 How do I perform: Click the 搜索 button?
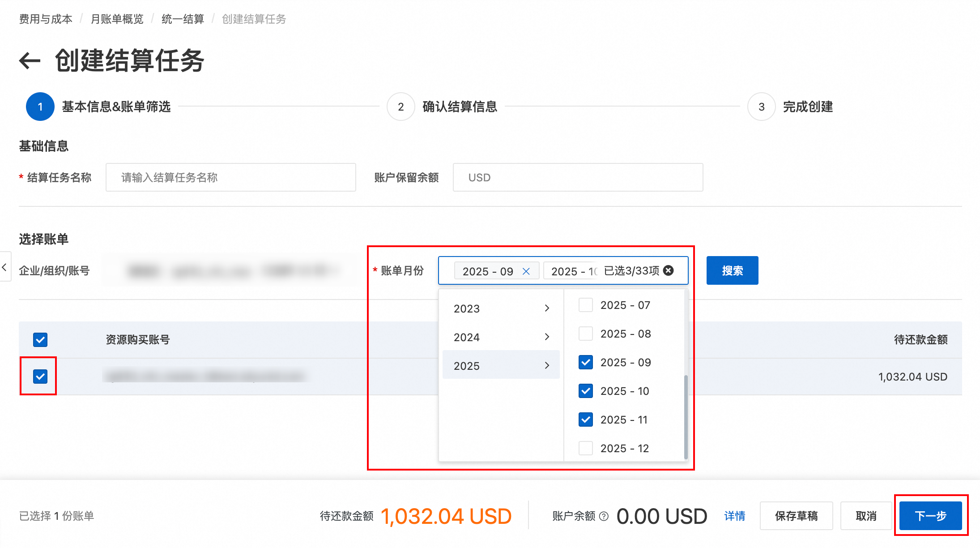coord(732,270)
